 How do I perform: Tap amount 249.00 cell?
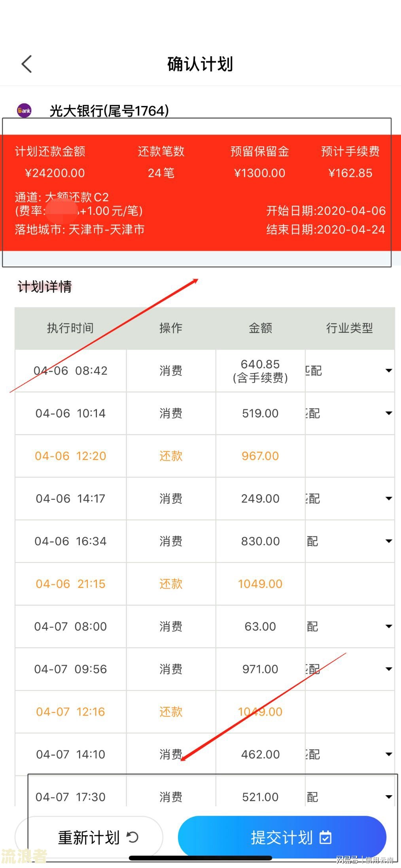260,498
